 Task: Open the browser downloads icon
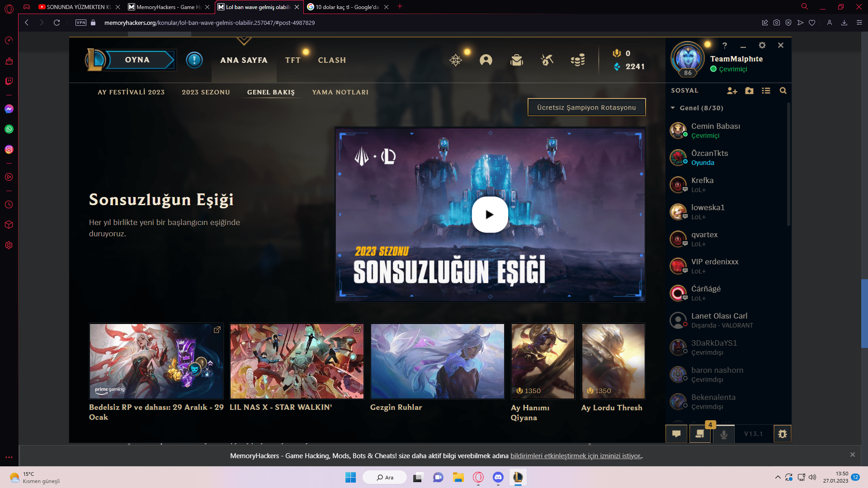(x=844, y=23)
